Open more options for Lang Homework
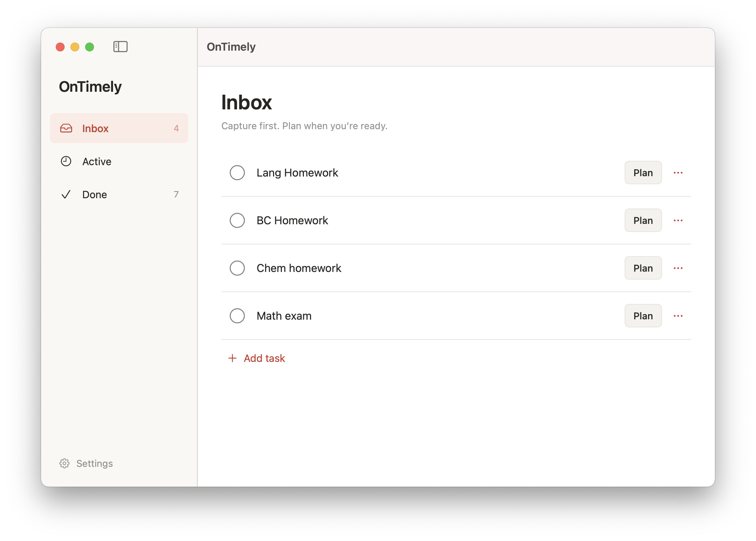 coord(678,173)
